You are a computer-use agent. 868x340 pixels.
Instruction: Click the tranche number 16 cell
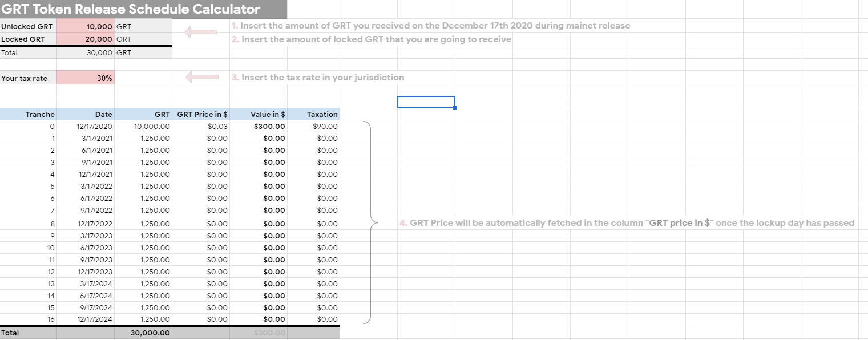click(x=29, y=319)
